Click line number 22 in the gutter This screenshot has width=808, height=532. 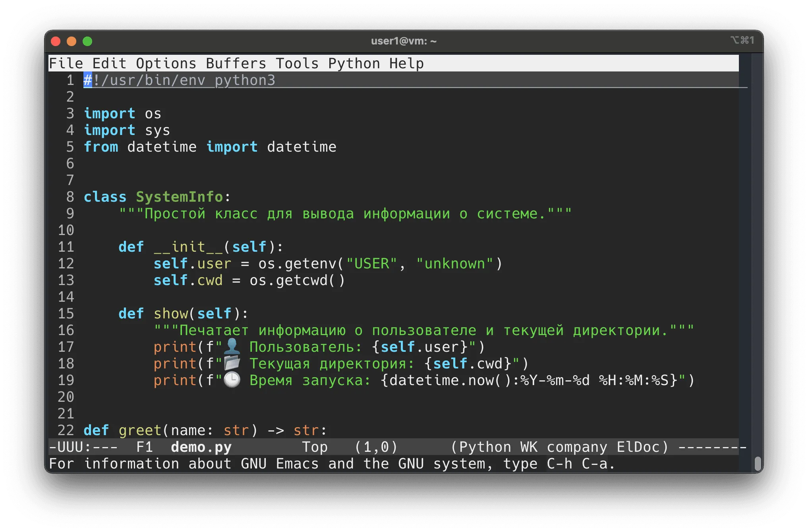[66, 430]
